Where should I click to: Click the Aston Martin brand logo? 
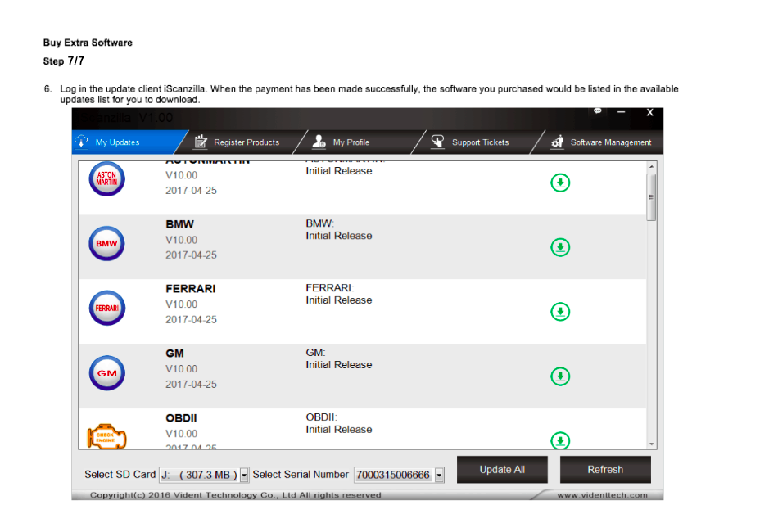coord(106,179)
